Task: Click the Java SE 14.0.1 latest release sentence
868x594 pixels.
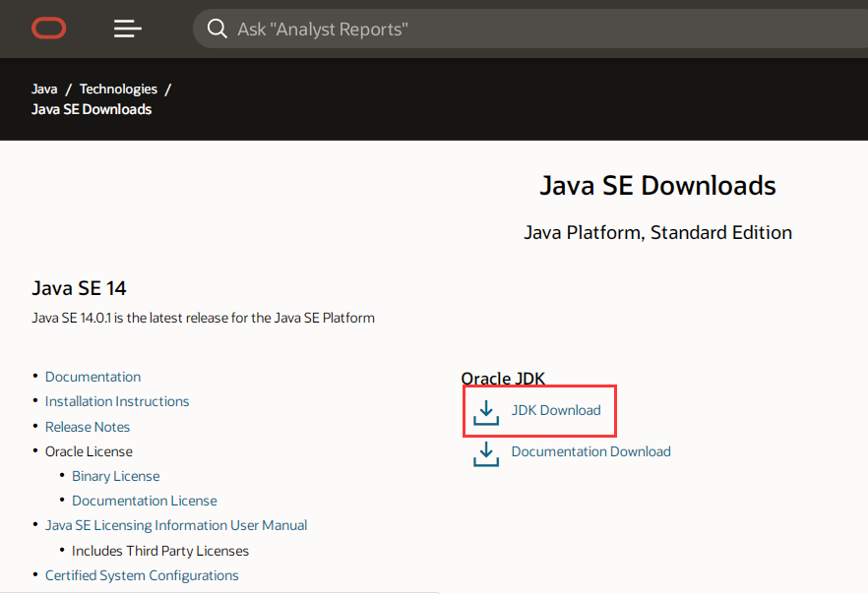Action: [x=203, y=318]
